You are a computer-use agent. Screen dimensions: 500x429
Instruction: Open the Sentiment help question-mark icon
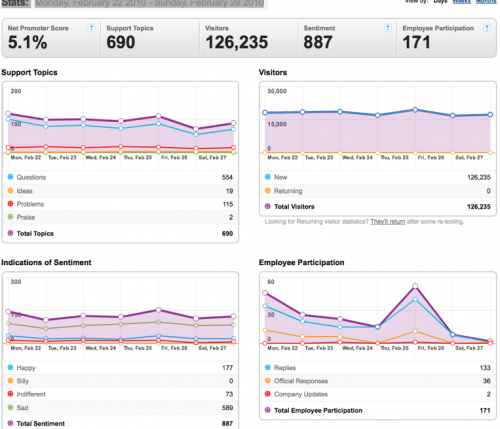click(387, 28)
